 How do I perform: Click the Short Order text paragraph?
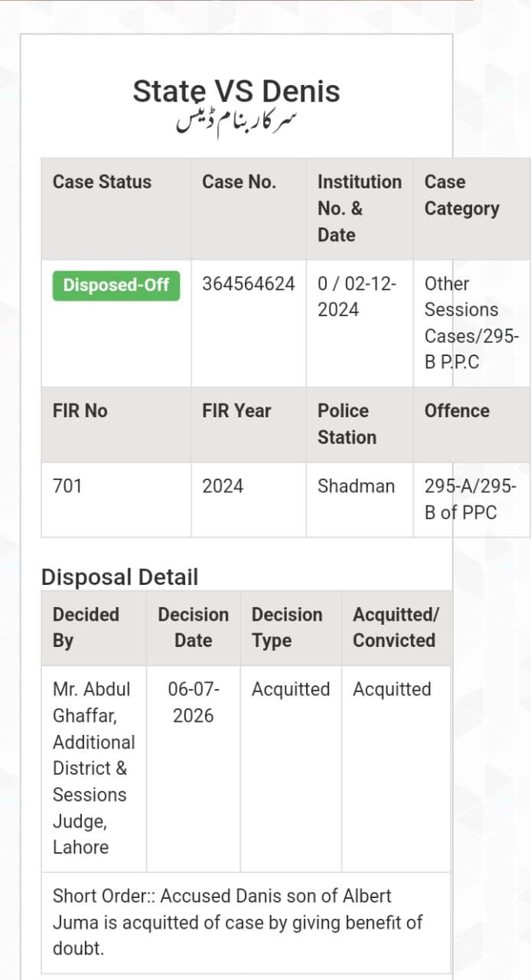coord(238,922)
